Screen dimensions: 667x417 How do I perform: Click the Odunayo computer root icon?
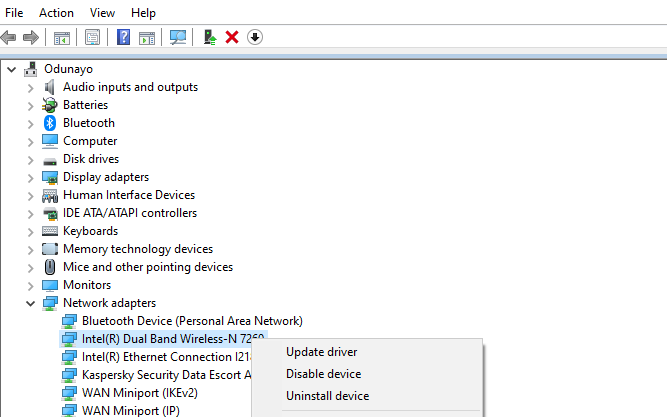tap(31, 69)
